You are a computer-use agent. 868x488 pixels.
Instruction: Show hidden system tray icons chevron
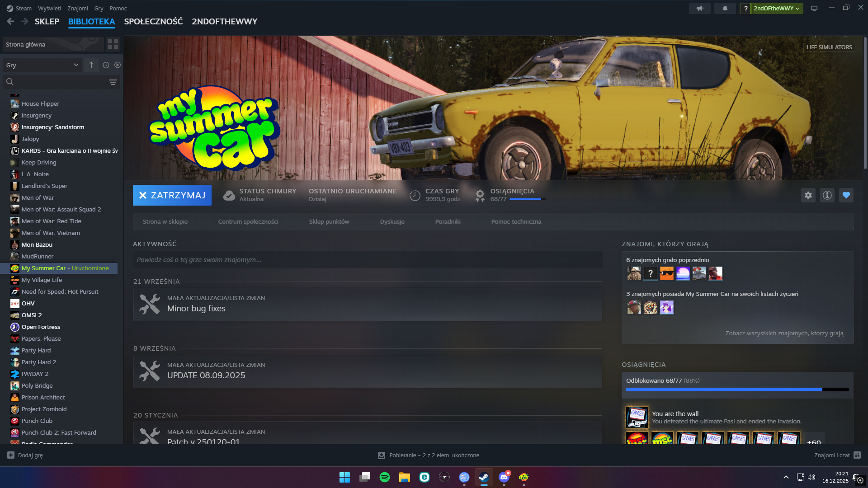tap(786, 477)
